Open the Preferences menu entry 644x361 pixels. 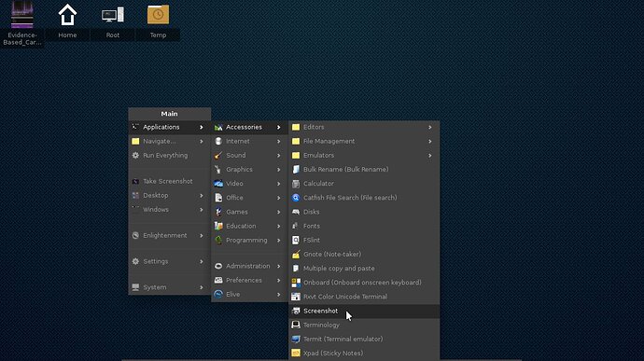click(249, 280)
